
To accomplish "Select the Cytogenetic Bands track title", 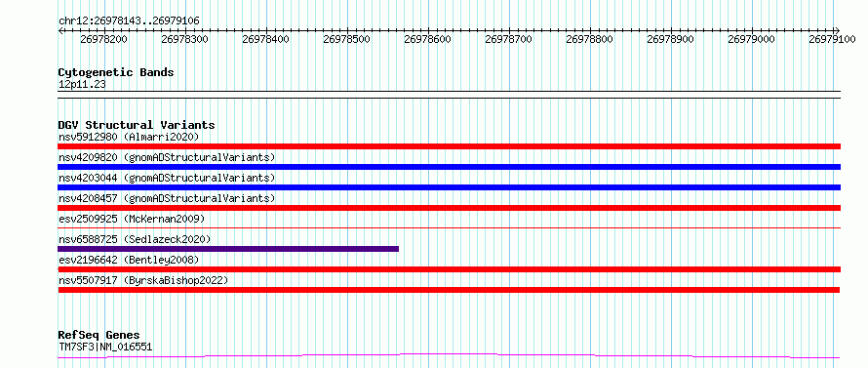I will pos(116,72).
